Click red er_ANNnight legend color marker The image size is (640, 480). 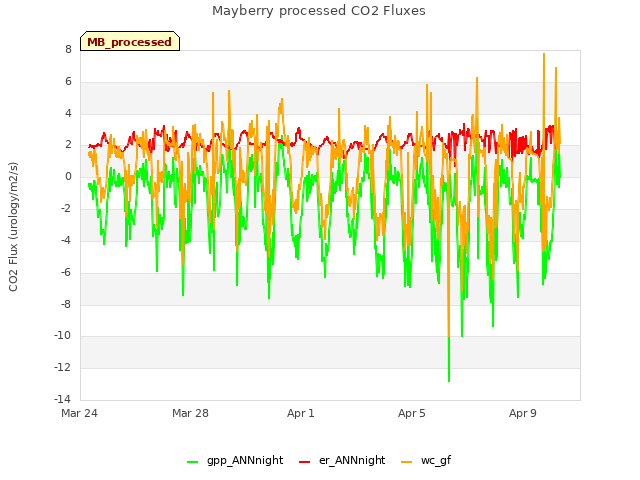coord(304,462)
